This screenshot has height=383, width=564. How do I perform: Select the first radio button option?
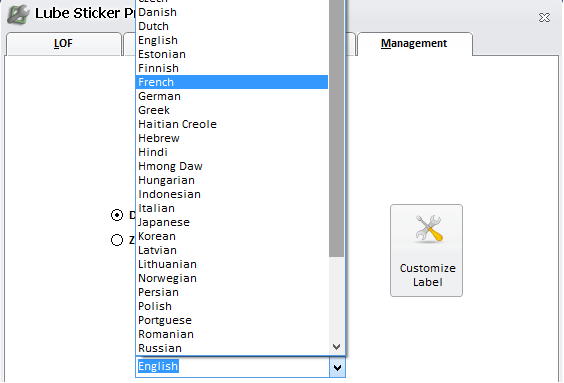(x=117, y=215)
